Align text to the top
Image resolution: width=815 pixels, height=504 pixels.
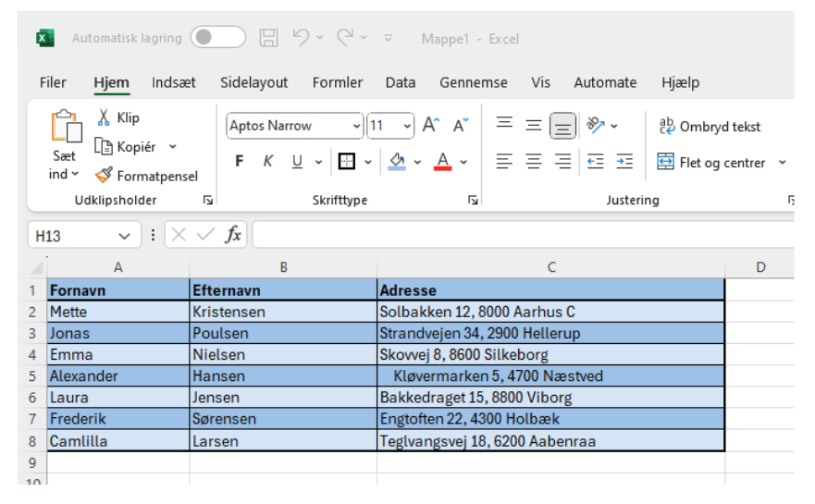[504, 125]
